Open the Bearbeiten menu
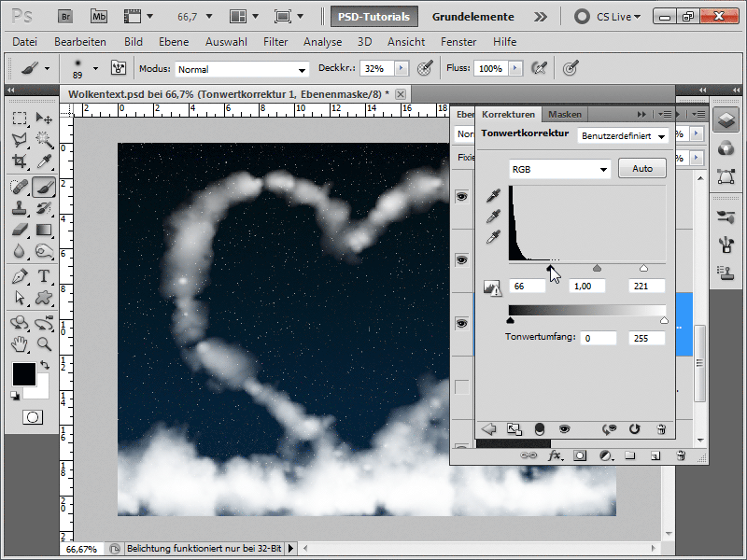The height and width of the screenshot is (560, 747). pos(80,42)
